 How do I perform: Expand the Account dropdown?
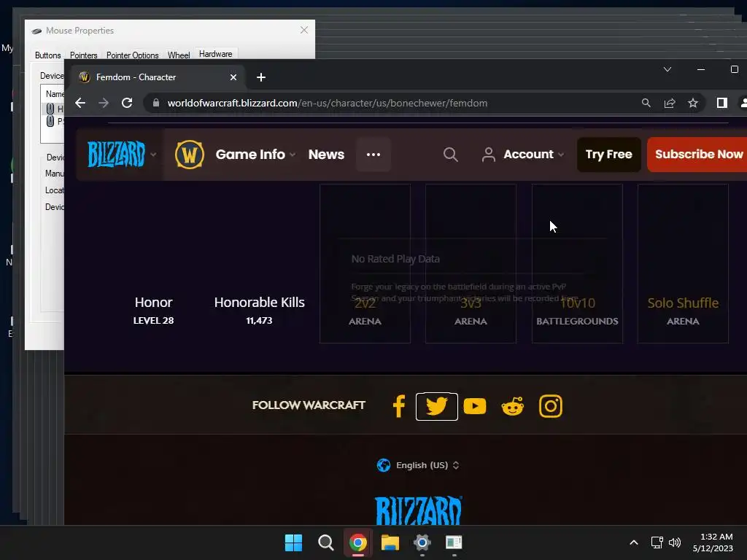[x=523, y=155]
